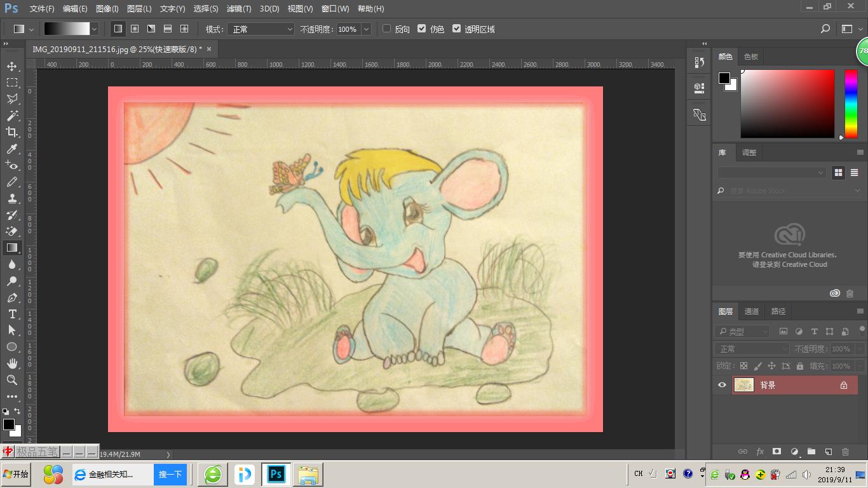Expand the 不透明度 opacity dropdown arrow
The image size is (868, 488).
(366, 29)
